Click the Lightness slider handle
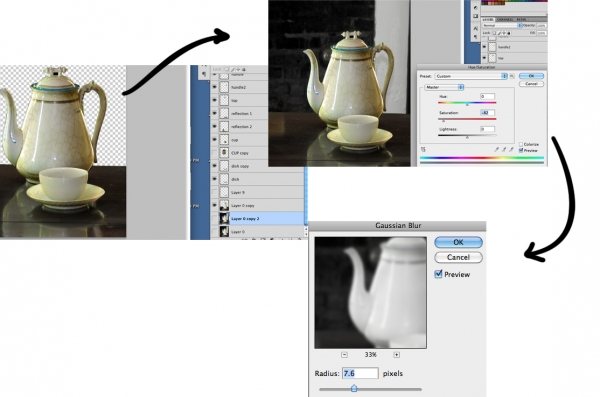600x397 pixels. coord(467,137)
